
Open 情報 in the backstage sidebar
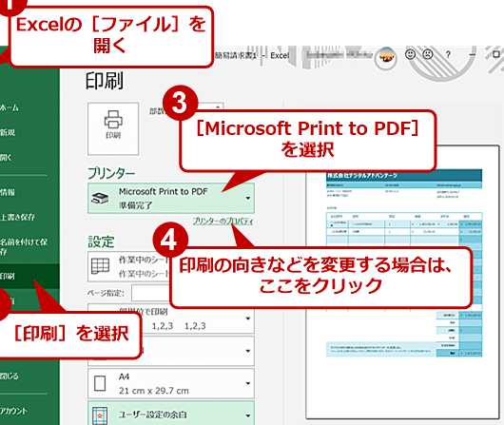pos(8,192)
